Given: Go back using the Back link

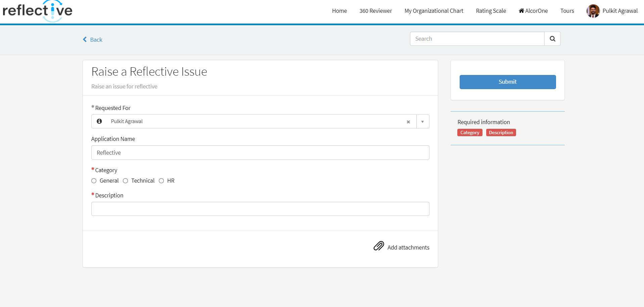Looking at the screenshot, I should point(96,40).
